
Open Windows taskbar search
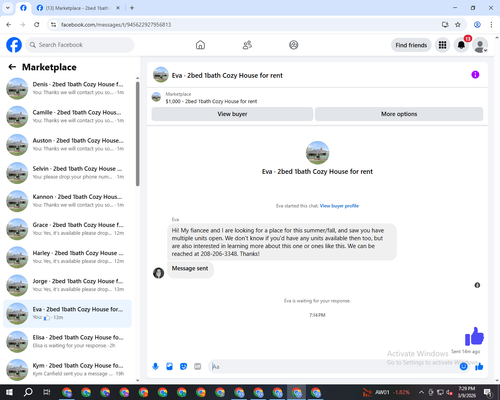pyautogui.click(x=28, y=392)
